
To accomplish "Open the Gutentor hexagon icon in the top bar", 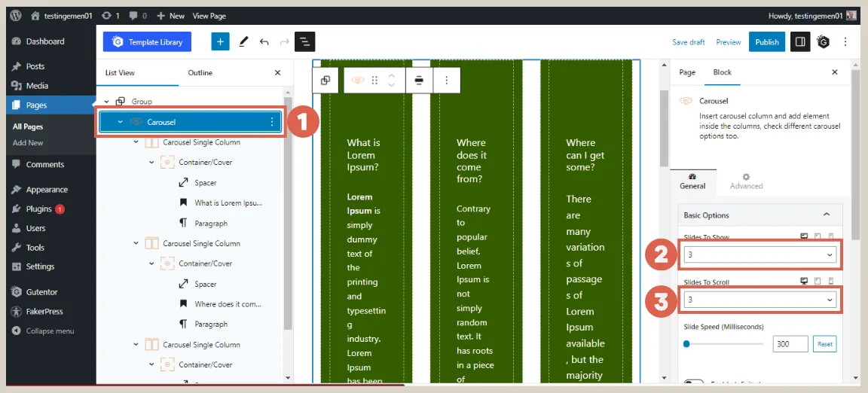I will click(x=823, y=42).
